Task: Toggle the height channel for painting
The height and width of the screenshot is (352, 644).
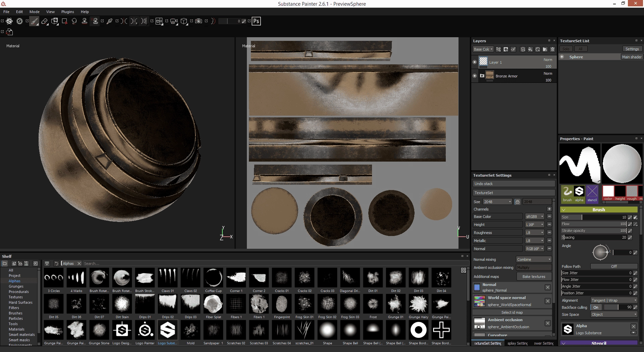Action: (620, 193)
